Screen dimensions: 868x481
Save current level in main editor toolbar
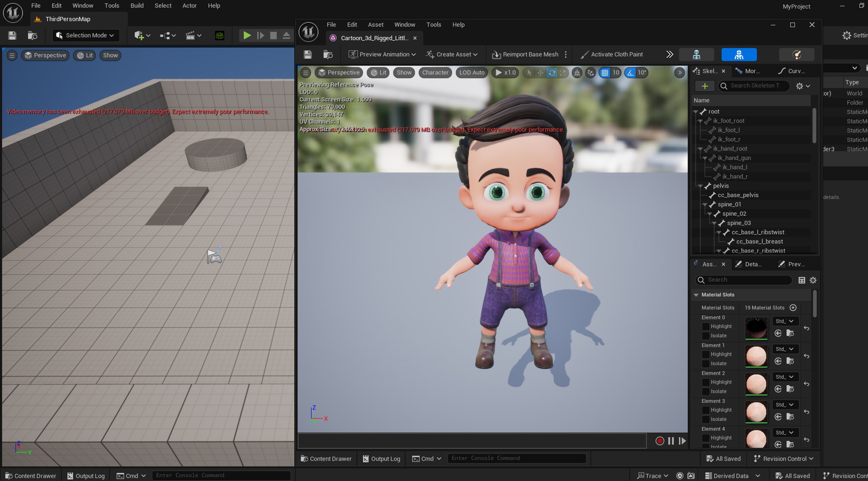point(12,35)
